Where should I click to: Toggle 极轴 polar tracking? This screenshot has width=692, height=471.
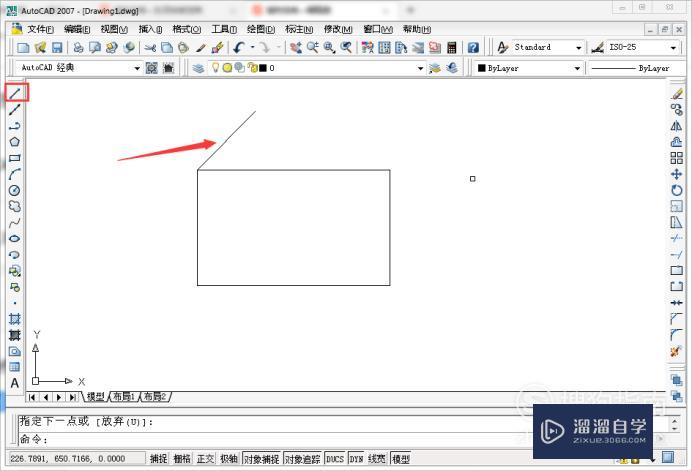(229, 459)
